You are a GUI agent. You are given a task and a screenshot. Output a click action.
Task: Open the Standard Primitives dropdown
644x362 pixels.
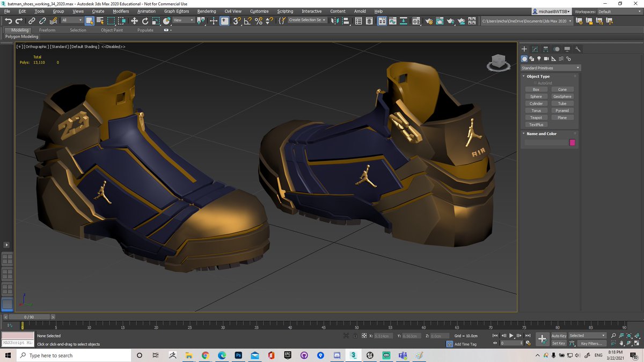tap(551, 68)
